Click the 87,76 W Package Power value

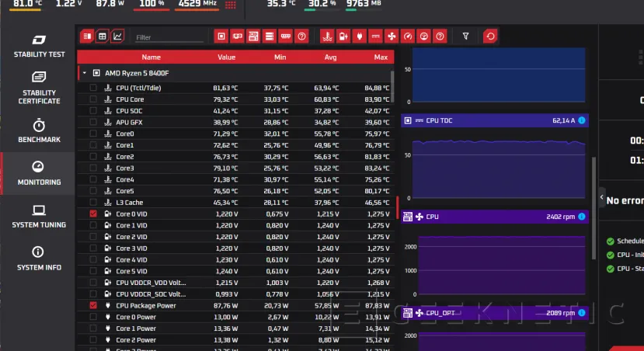(x=225, y=305)
